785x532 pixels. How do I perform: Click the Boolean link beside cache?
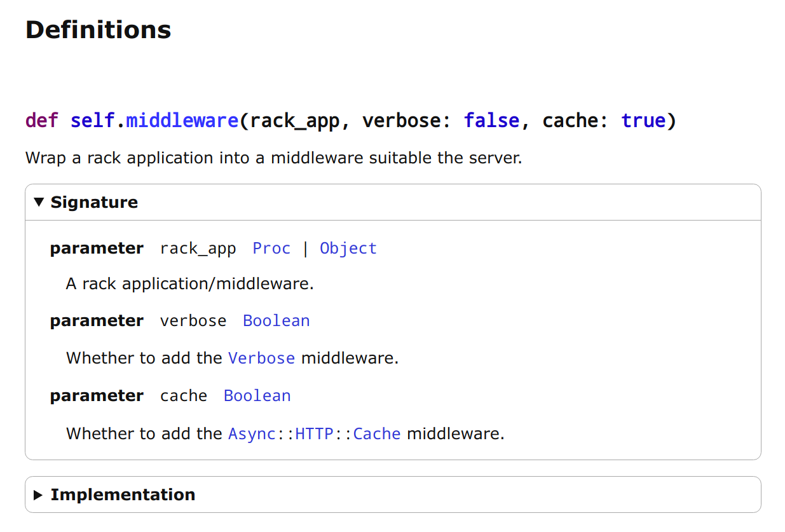pyautogui.click(x=257, y=396)
